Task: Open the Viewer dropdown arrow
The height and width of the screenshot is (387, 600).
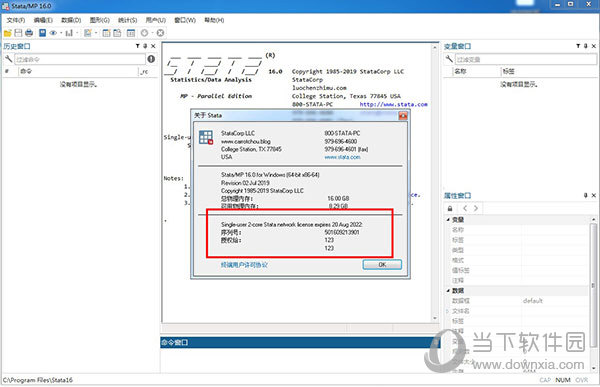Action: point(61,33)
